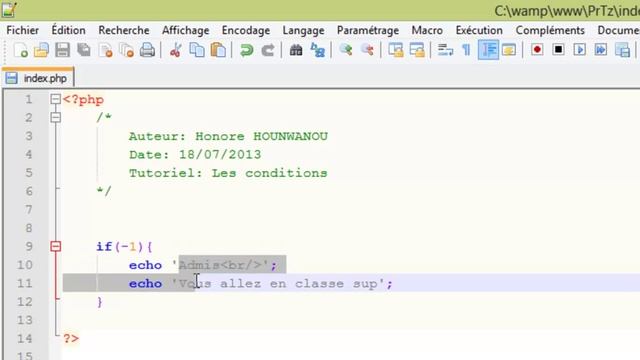
Task: Zoom in using magnifier plus icon
Action: coord(346,50)
